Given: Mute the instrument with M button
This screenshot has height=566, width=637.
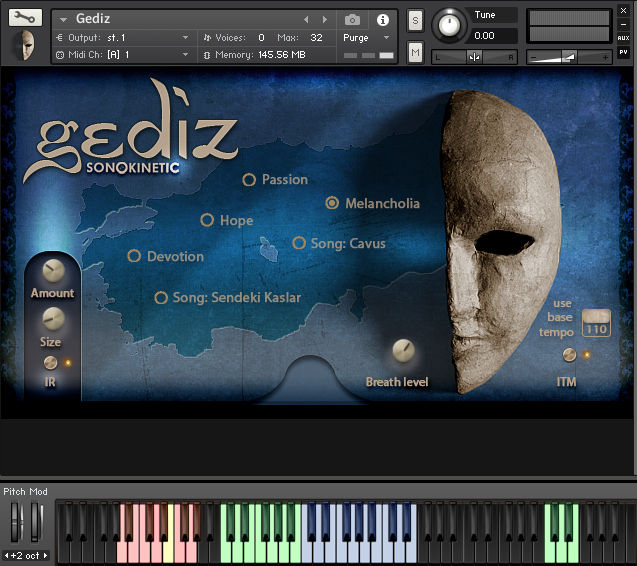Looking at the screenshot, I should point(415,52).
